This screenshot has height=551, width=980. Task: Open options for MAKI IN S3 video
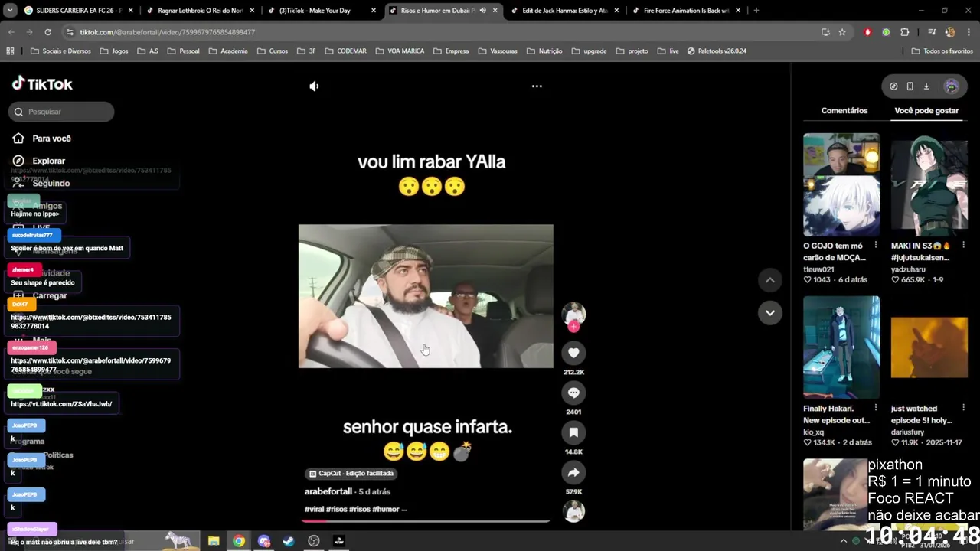point(963,246)
